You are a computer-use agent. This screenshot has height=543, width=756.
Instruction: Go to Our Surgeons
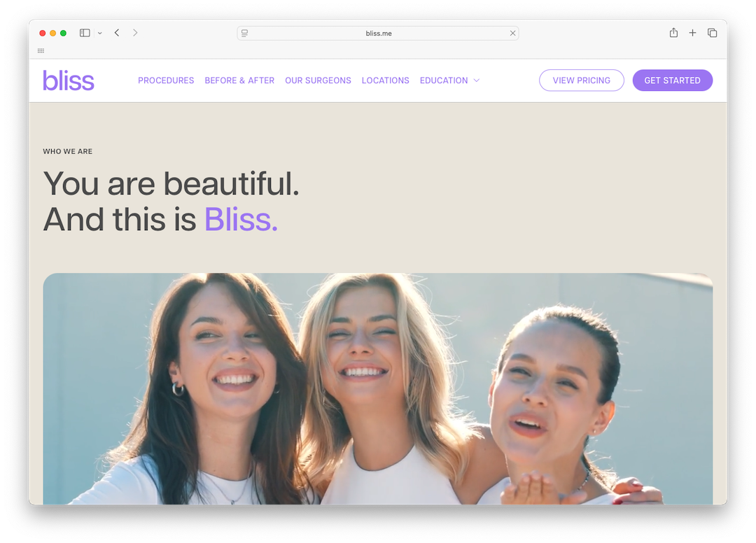click(x=318, y=80)
